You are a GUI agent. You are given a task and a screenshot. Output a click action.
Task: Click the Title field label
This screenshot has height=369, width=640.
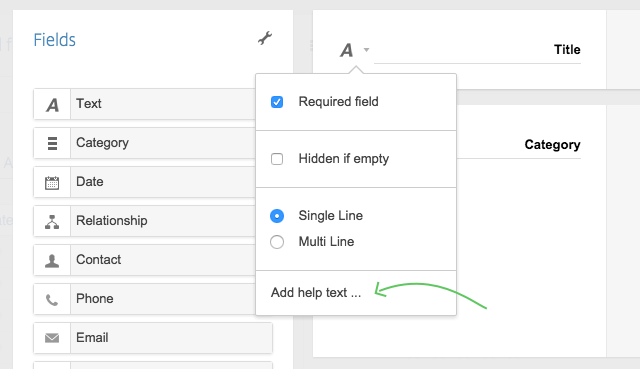(x=567, y=49)
